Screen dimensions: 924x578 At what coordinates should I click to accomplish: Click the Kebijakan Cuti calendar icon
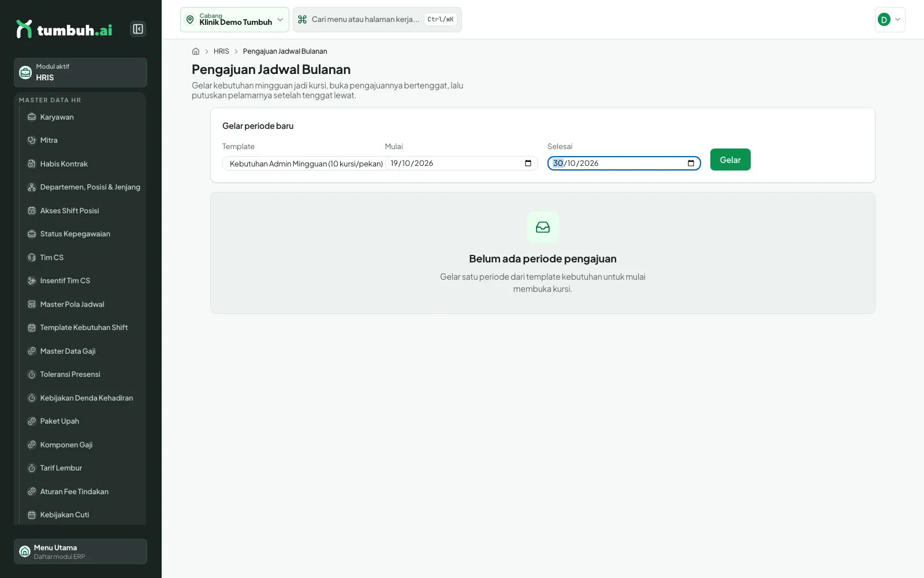(x=32, y=515)
